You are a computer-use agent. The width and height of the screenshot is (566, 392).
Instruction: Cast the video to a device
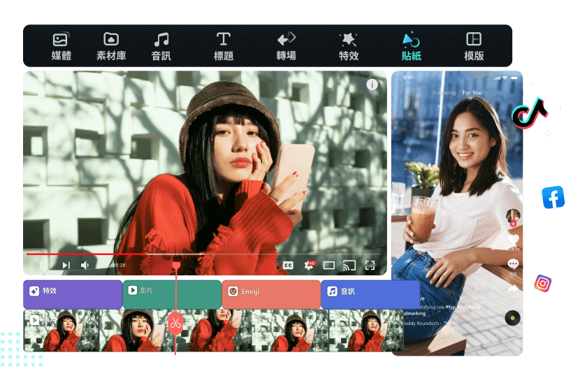pos(349,266)
